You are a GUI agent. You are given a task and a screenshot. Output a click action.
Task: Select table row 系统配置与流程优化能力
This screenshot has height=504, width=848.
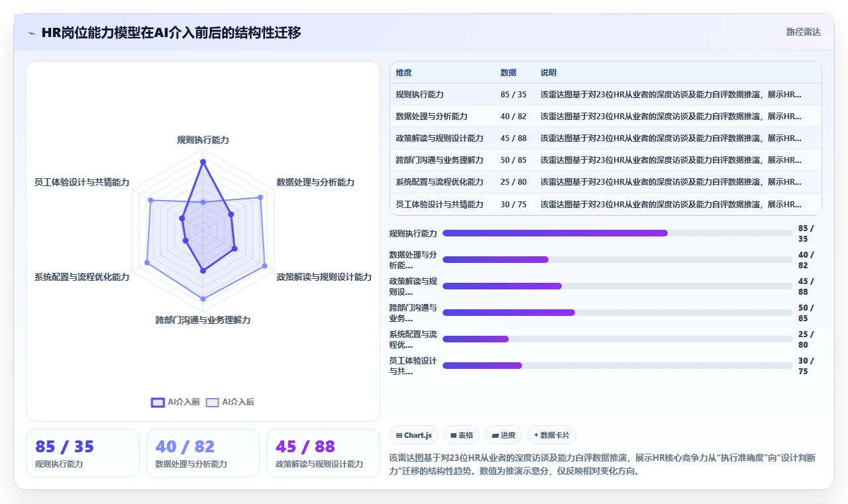coord(606,181)
